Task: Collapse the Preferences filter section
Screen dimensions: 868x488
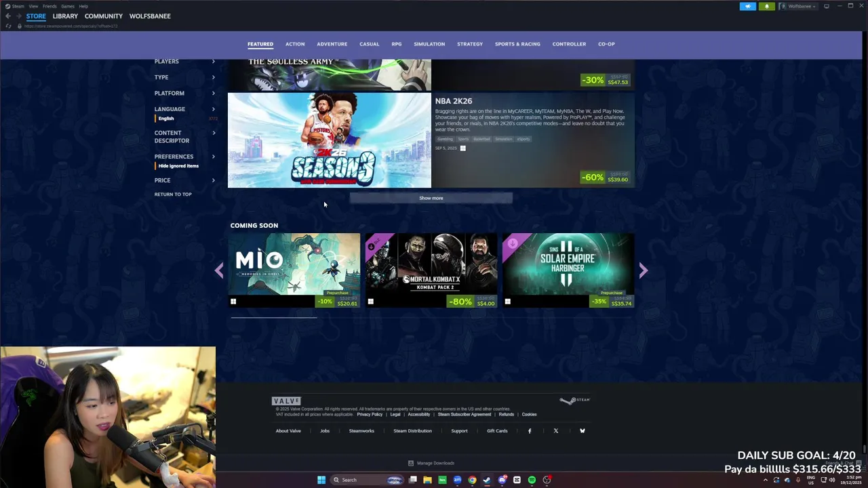Action: pyautogui.click(x=184, y=157)
